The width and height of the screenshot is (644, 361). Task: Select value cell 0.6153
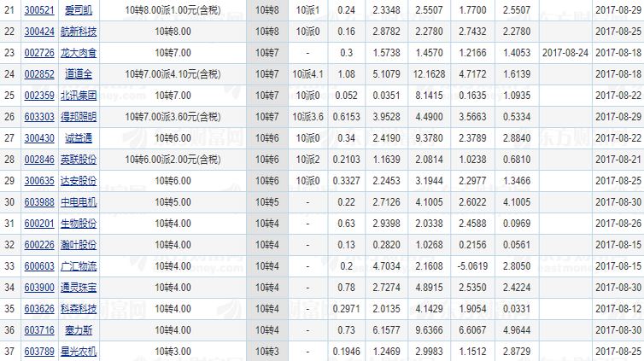[346, 117]
